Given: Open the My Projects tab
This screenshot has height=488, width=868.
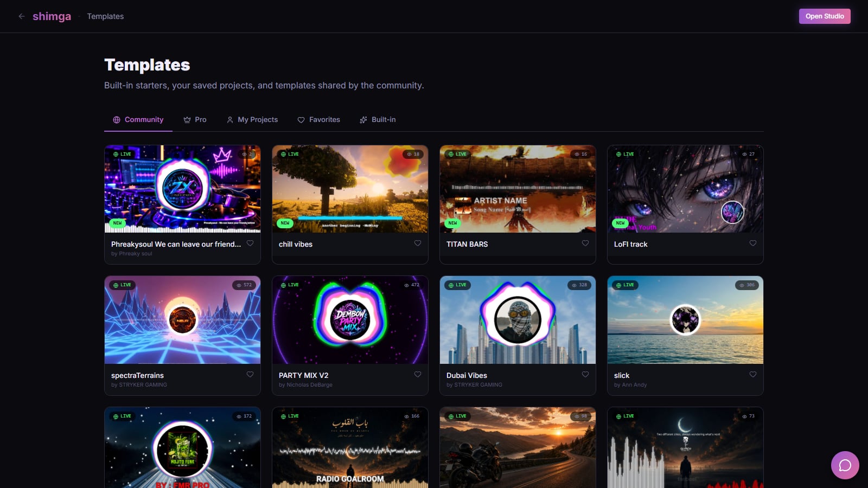Looking at the screenshot, I should (252, 120).
